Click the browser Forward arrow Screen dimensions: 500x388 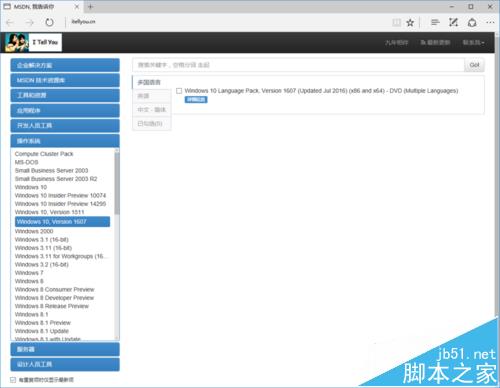(30, 22)
